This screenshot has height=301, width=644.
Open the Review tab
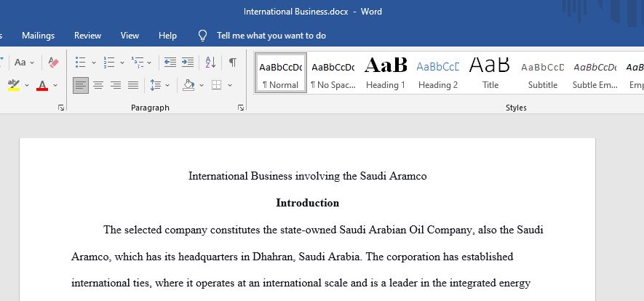point(87,36)
